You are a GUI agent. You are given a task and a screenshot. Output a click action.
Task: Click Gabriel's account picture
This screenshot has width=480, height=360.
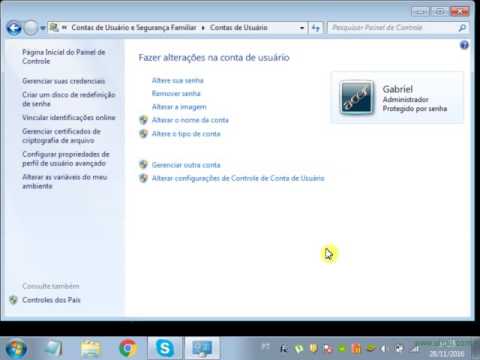(x=356, y=98)
